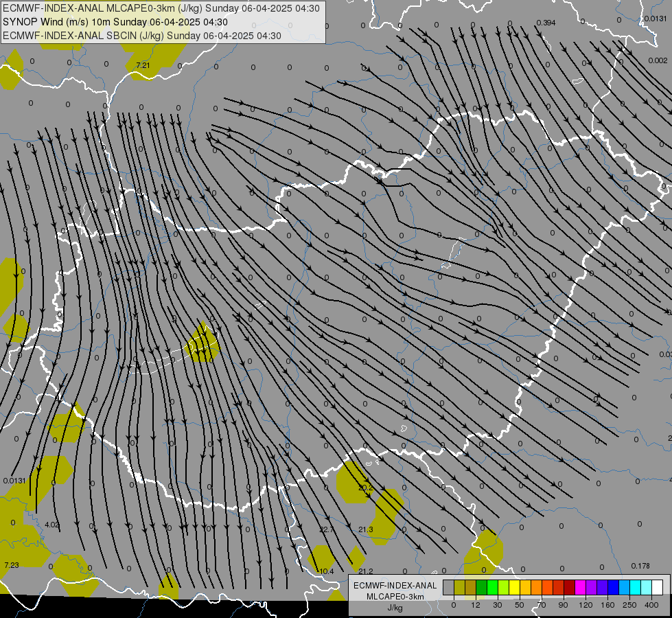Select the dark green legend swatch
Viewport: 672px width, 618px height.
pyautogui.click(x=481, y=588)
